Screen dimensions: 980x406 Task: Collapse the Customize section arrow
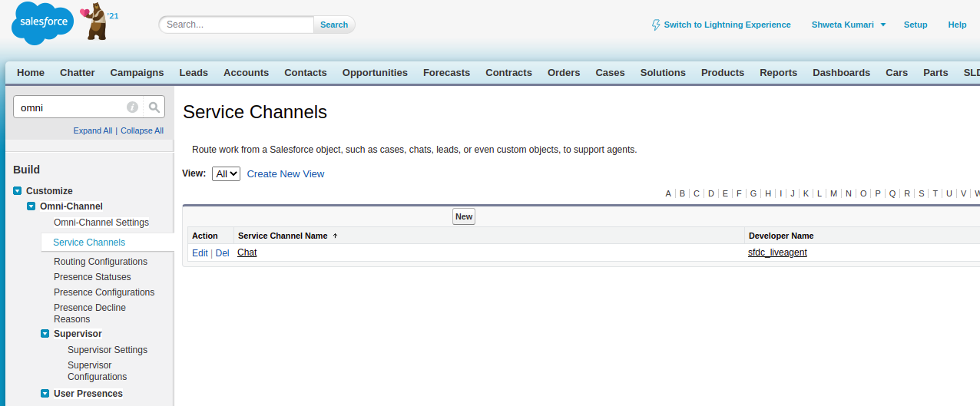click(18, 191)
